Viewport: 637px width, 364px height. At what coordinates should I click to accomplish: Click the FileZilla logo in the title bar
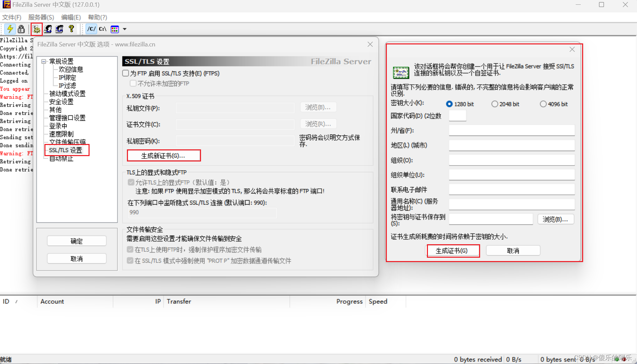[x=6, y=5]
